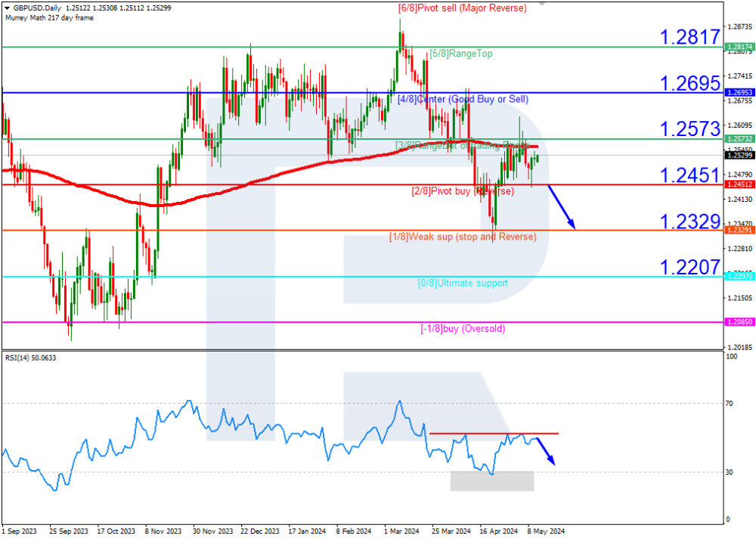Click the 'Murrey Math 217 day frame' label
This screenshot has width=756, height=539.
[x=49, y=17]
